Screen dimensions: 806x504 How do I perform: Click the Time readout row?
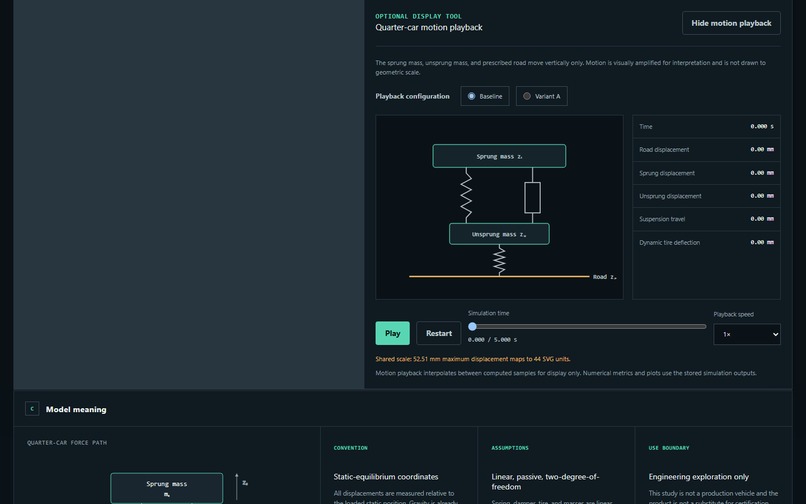[706, 127]
